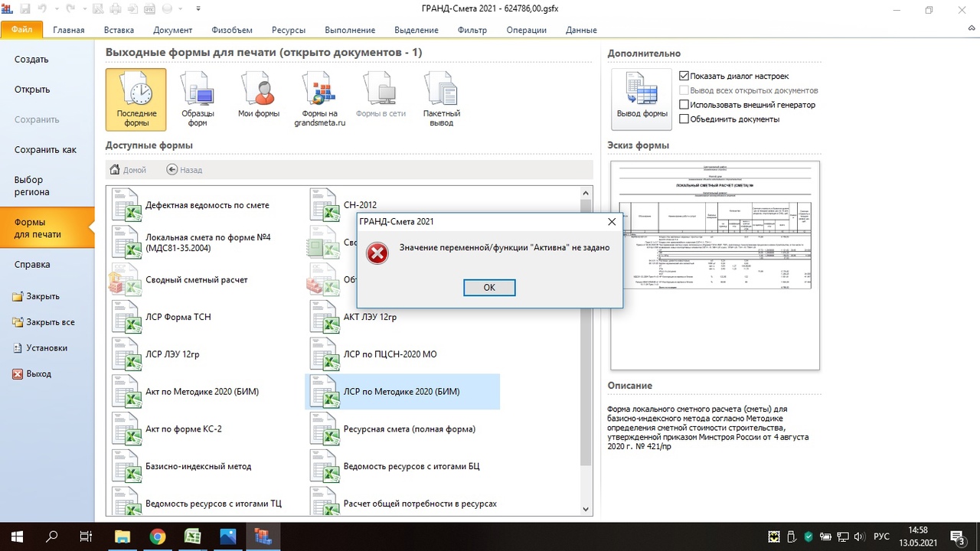Screen dimensions: 980x551
Task: Open GRAND-Smeta icon in Windows taskbar
Action: point(263,536)
